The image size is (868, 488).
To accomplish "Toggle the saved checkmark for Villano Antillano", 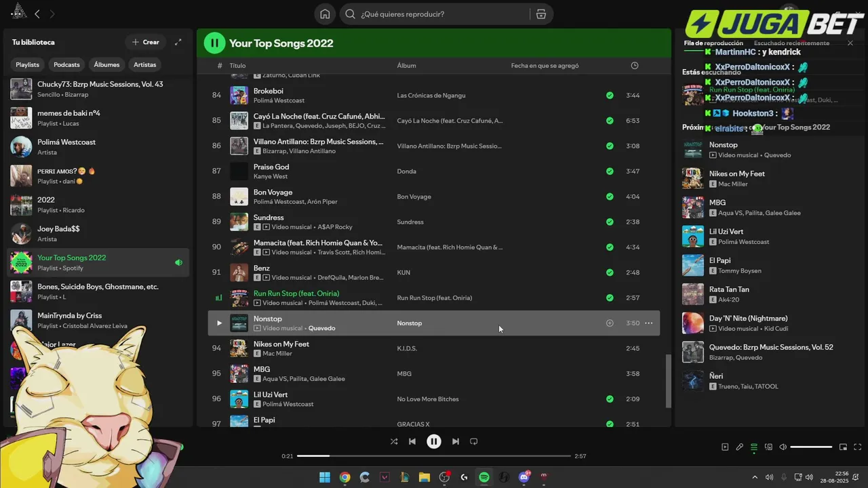I will click(610, 146).
